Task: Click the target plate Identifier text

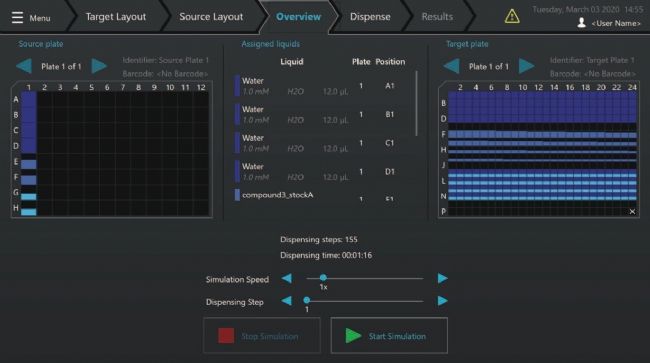Action: tap(592, 60)
